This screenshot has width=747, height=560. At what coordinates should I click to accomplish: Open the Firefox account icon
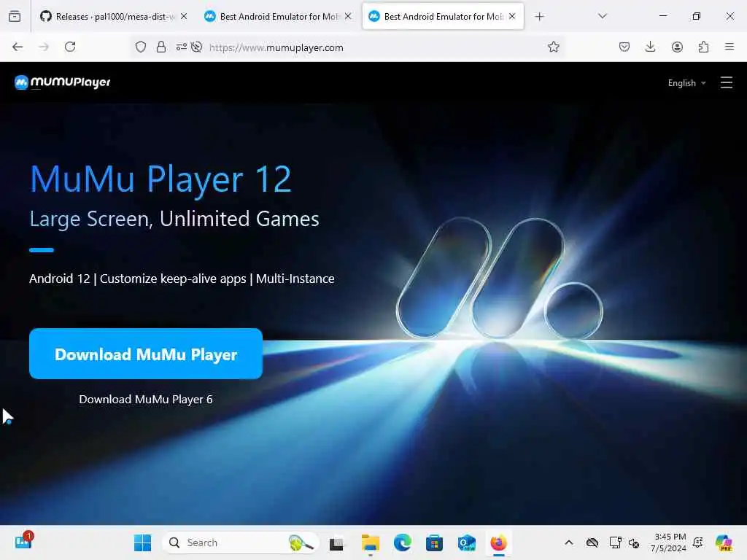677,47
